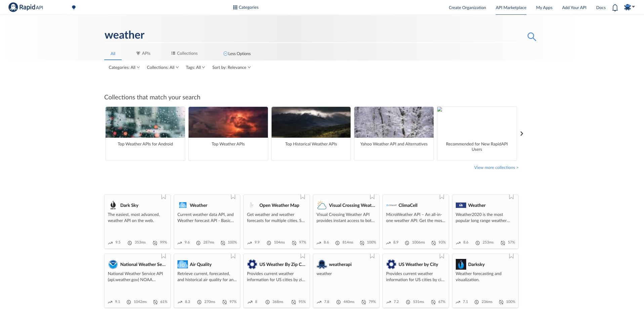Screen dimensions: 644x311
Task: Open the notifications bell
Action: tap(615, 7)
